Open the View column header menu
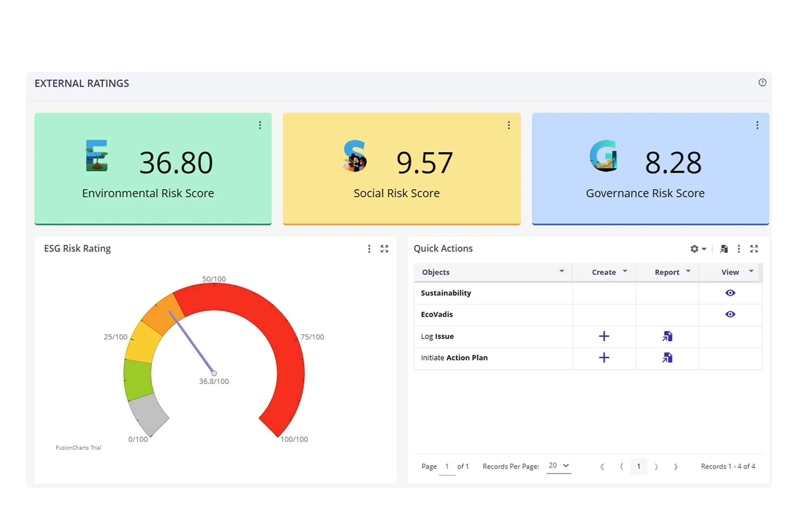This screenshot has height=532, width=800. click(751, 271)
